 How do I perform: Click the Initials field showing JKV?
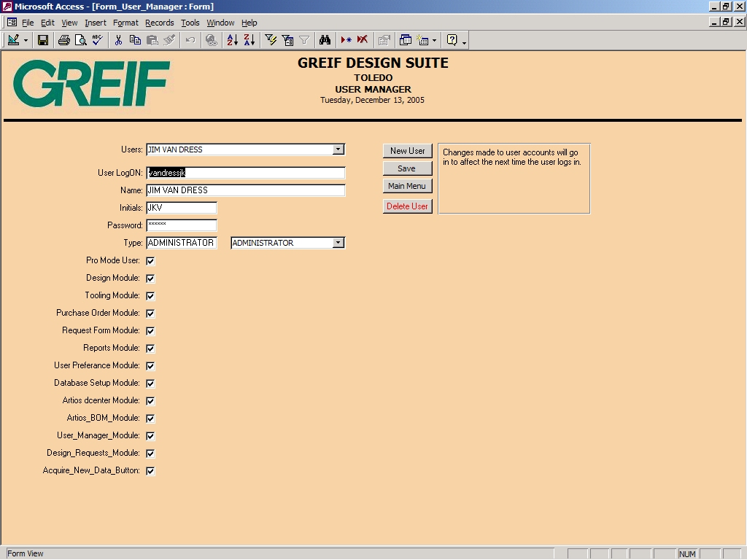coord(182,208)
